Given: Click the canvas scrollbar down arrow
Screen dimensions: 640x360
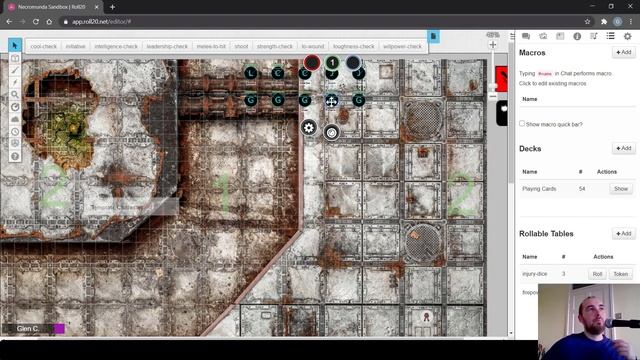Looking at the screenshot, I should pos(511,333).
